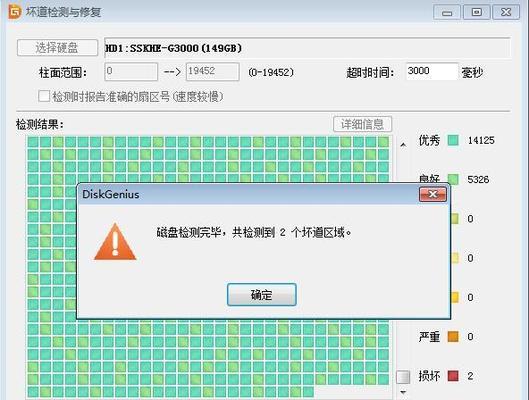Open the 详细信息 details button
The image size is (529, 400).
click(x=362, y=124)
